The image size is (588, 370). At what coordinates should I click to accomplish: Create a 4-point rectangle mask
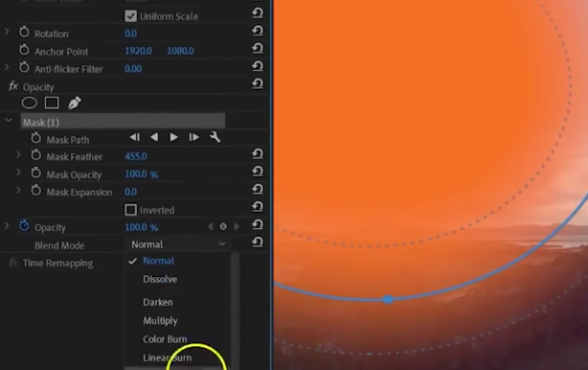click(52, 103)
